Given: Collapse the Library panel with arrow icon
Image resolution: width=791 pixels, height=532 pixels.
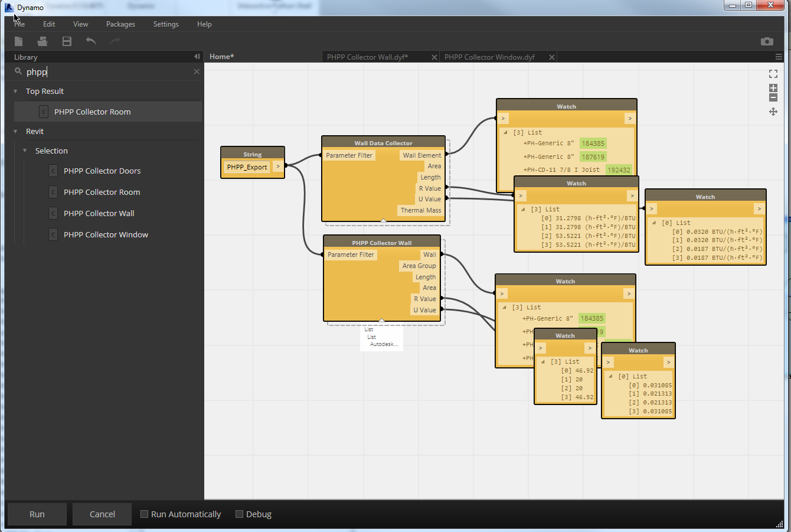Looking at the screenshot, I should [x=197, y=57].
